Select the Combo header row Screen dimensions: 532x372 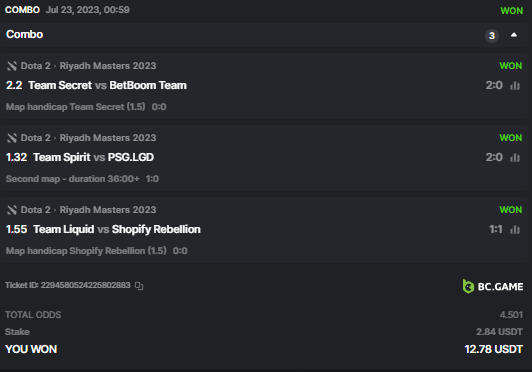pyautogui.click(x=264, y=35)
